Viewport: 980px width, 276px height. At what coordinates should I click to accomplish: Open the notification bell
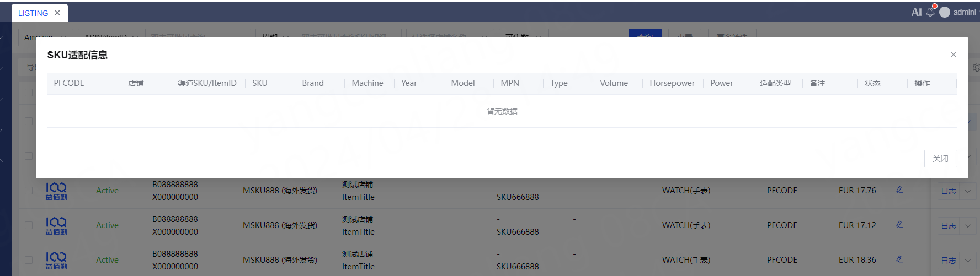(x=930, y=12)
